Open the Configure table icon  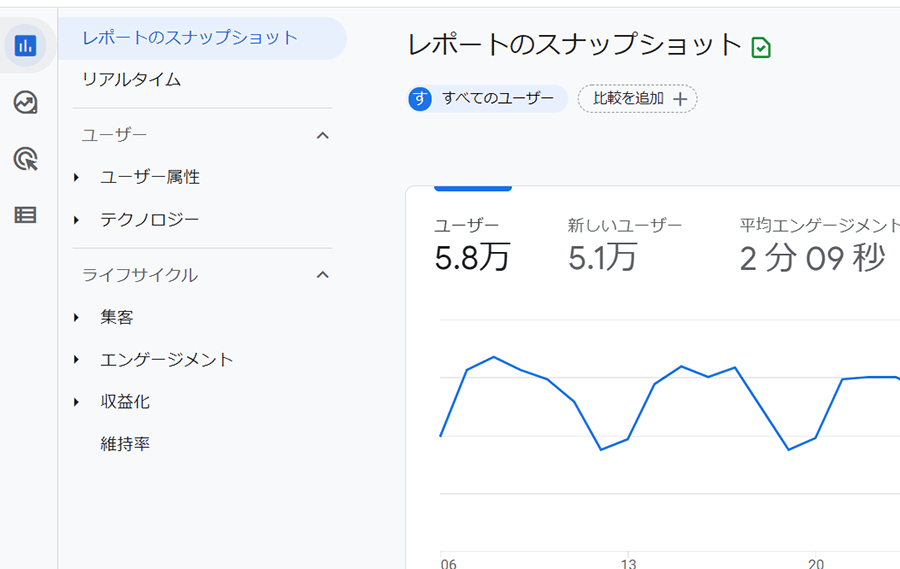pyautogui.click(x=25, y=215)
